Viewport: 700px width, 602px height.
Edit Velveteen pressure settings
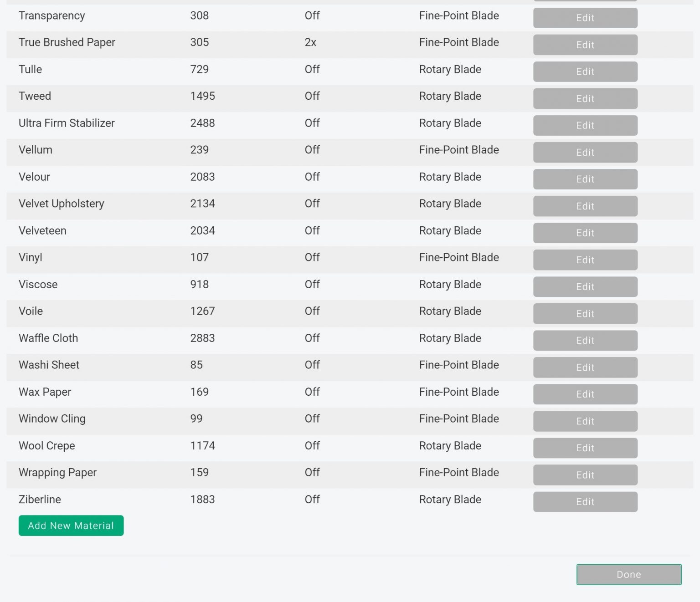[585, 233]
